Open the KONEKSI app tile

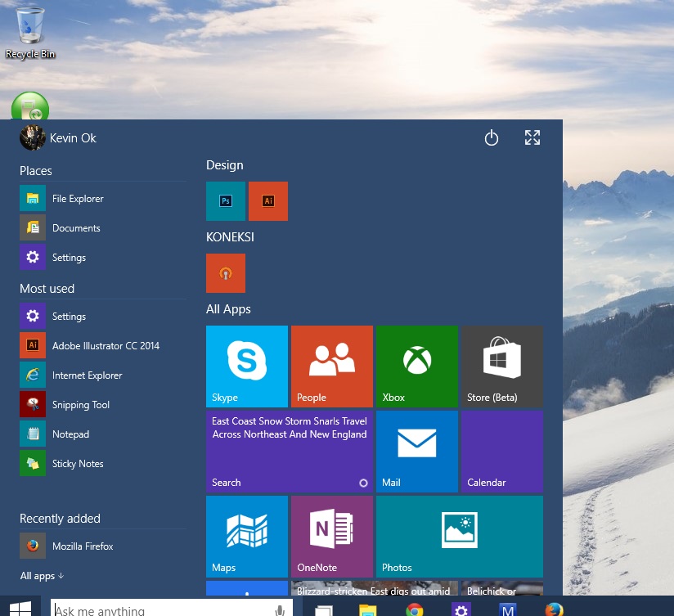click(x=225, y=272)
